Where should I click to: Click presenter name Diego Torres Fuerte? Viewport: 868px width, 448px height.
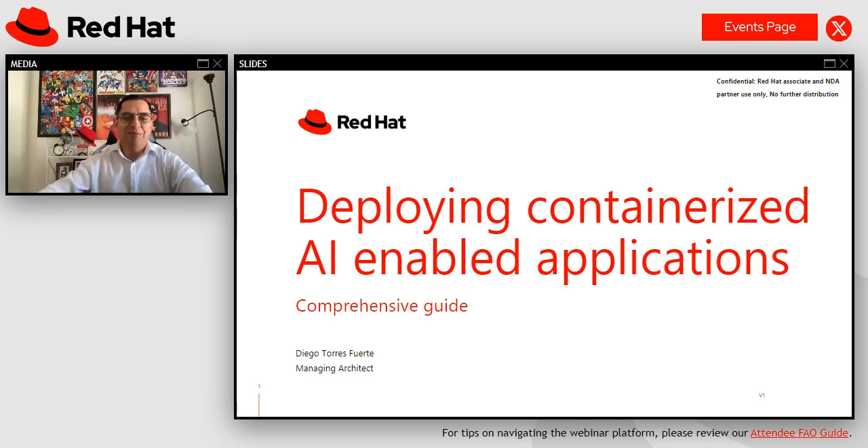[334, 354]
